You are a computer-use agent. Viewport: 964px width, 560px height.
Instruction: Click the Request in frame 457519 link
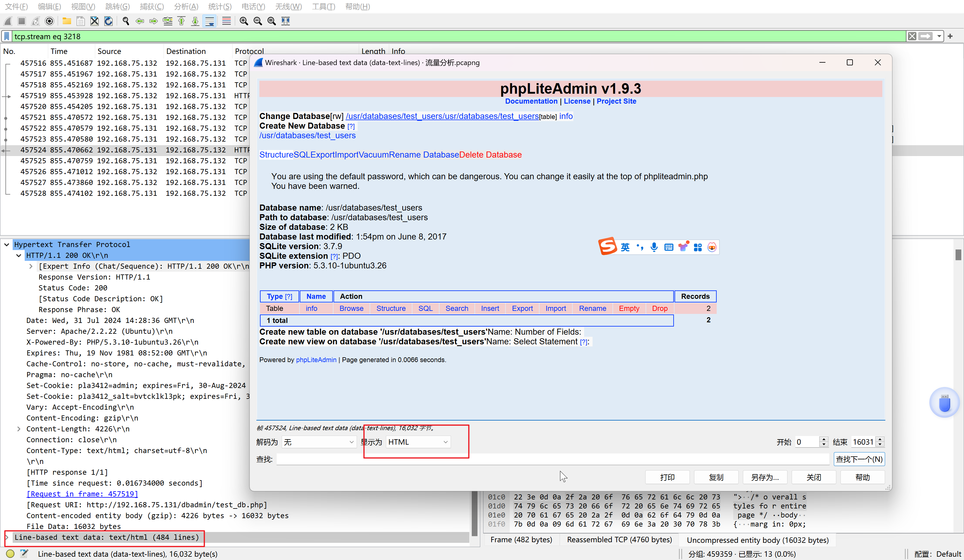pos(82,494)
